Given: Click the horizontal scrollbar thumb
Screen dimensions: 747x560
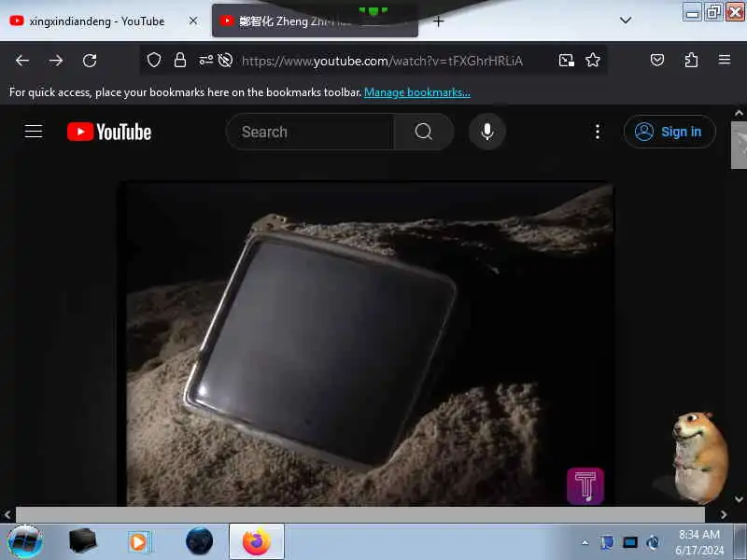Looking at the screenshot, I should [360, 515].
